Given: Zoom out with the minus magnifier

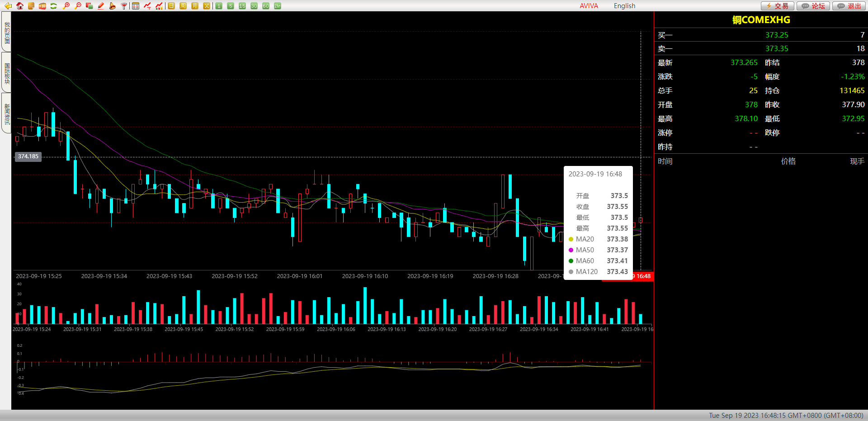Looking at the screenshot, I should pyautogui.click(x=78, y=6).
